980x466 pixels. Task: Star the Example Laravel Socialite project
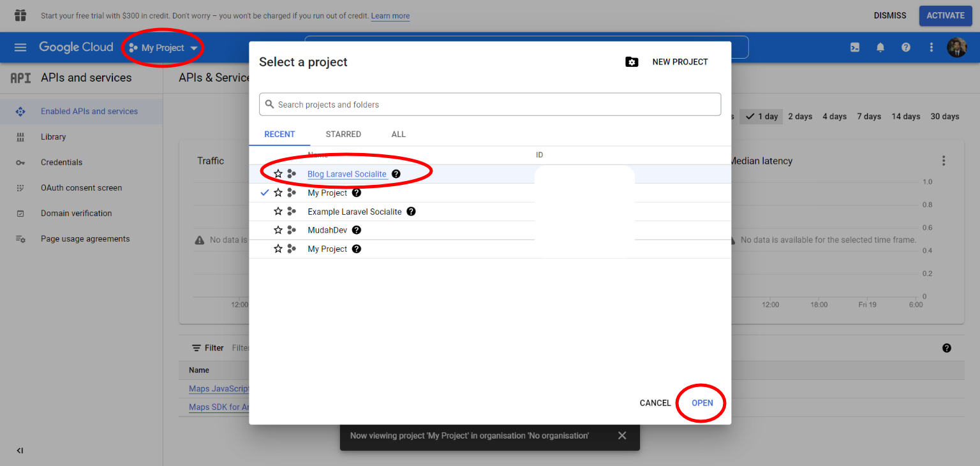tap(278, 212)
